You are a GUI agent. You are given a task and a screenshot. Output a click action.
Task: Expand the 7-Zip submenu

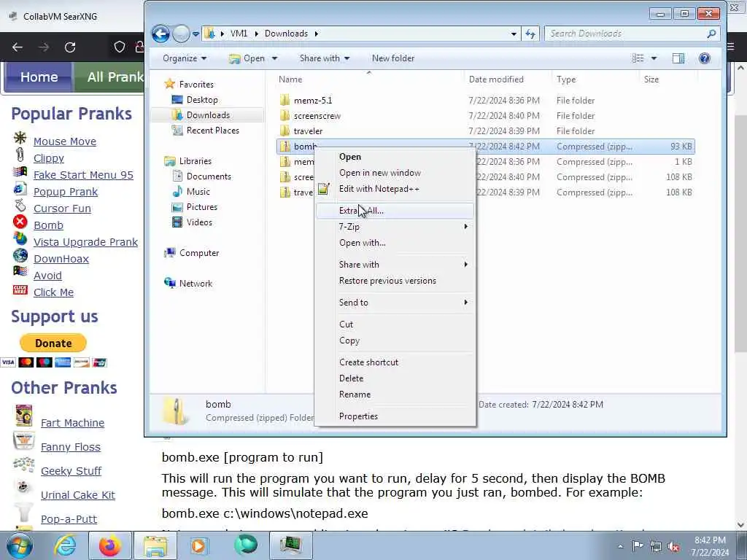[x=395, y=227]
